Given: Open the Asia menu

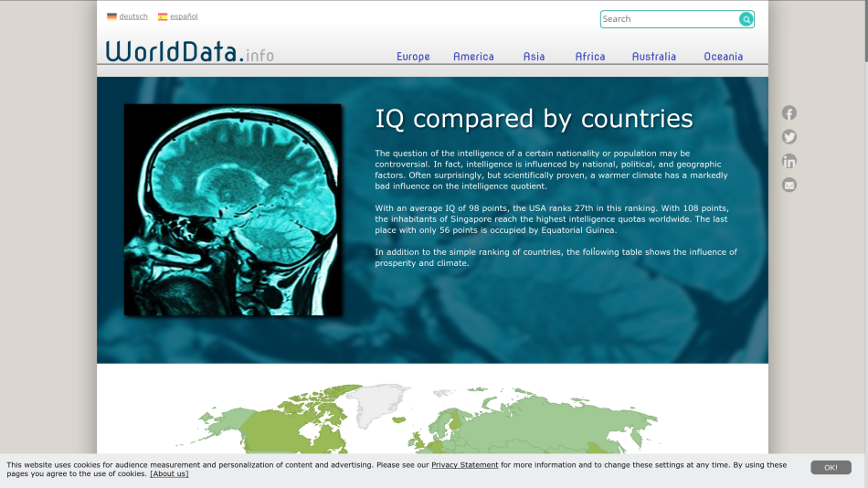Looking at the screenshot, I should pyautogui.click(x=534, y=57).
